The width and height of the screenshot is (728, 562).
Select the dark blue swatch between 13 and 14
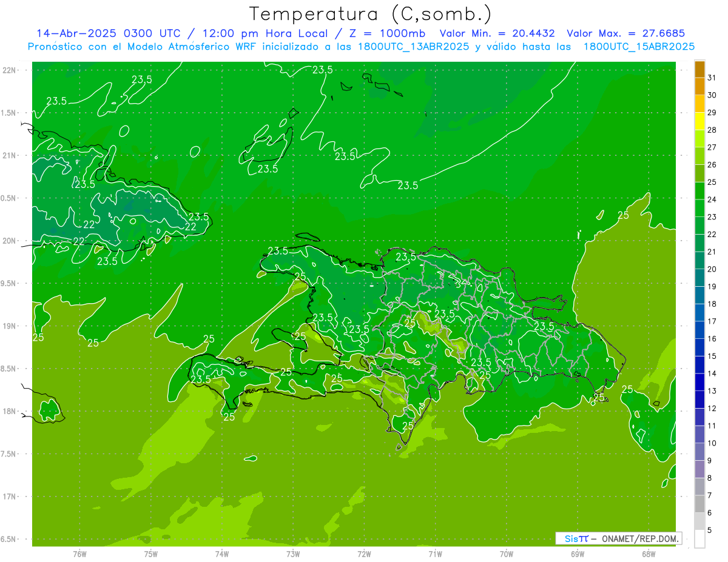699,382
